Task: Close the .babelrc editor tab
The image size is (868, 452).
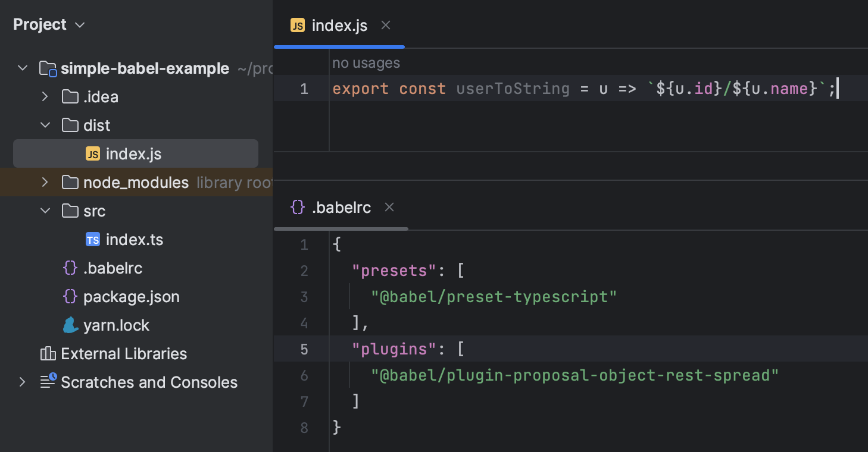Action: point(389,207)
